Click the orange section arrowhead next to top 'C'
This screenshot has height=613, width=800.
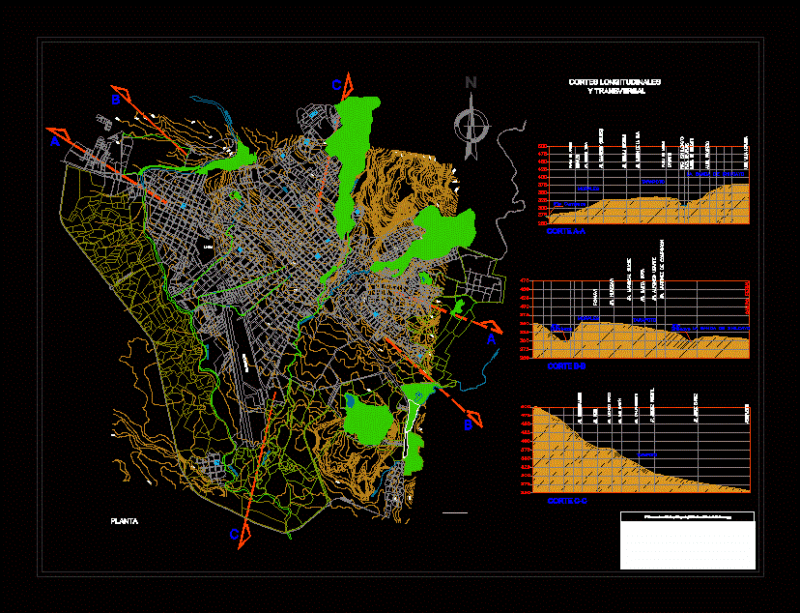click(348, 86)
